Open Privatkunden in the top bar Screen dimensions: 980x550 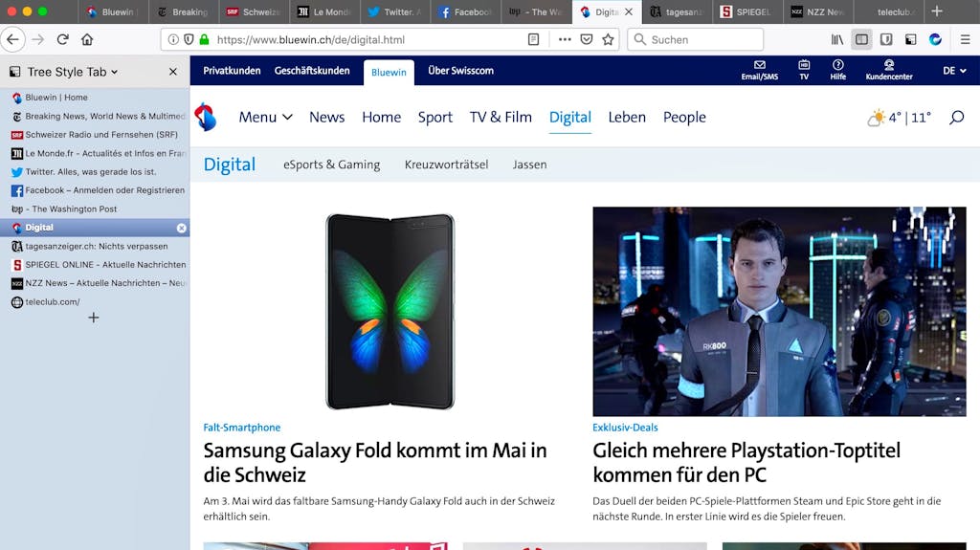[x=232, y=71]
